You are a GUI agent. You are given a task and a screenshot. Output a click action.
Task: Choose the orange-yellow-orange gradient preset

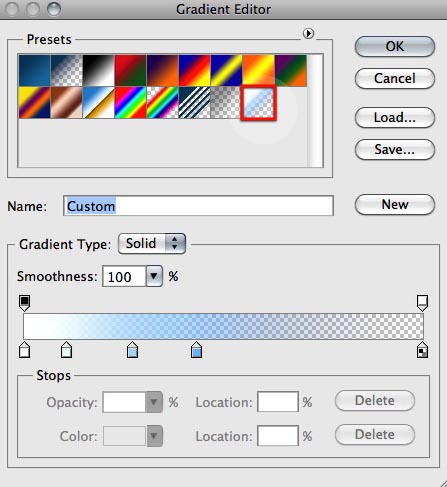(259, 71)
